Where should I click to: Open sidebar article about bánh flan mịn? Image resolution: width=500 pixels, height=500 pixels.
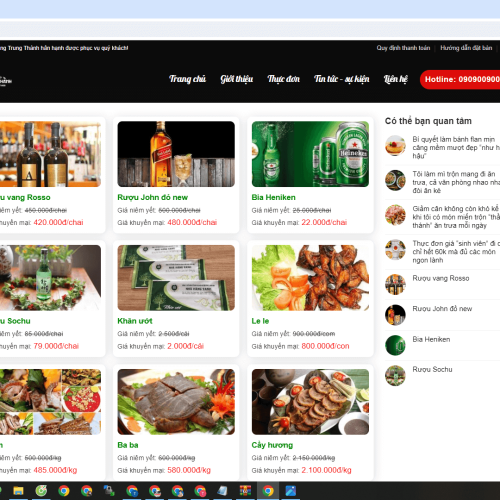[456, 147]
